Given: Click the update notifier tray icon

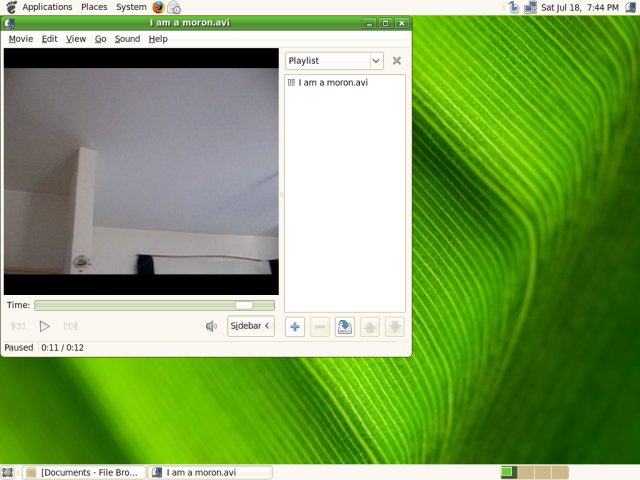Looking at the screenshot, I should coord(514,7).
